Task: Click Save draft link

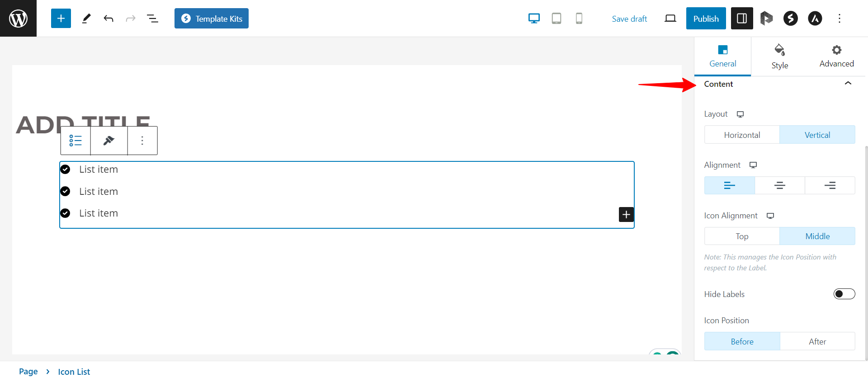Action: point(629,19)
